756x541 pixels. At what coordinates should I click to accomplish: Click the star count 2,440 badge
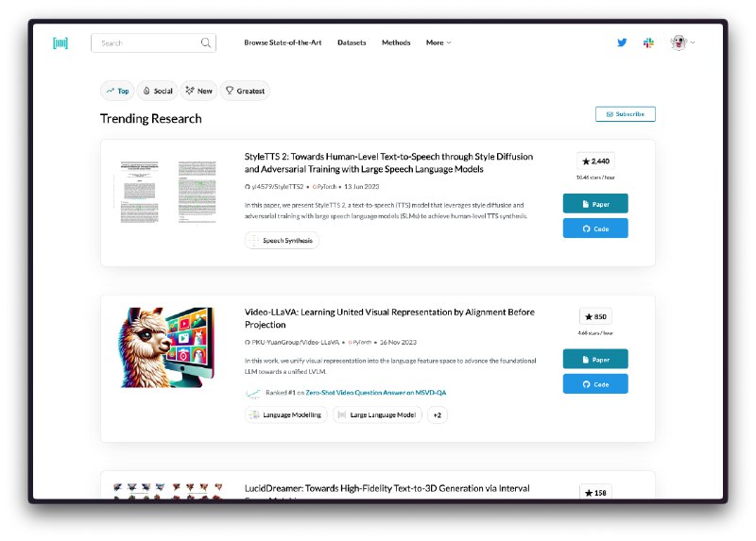pyautogui.click(x=595, y=161)
